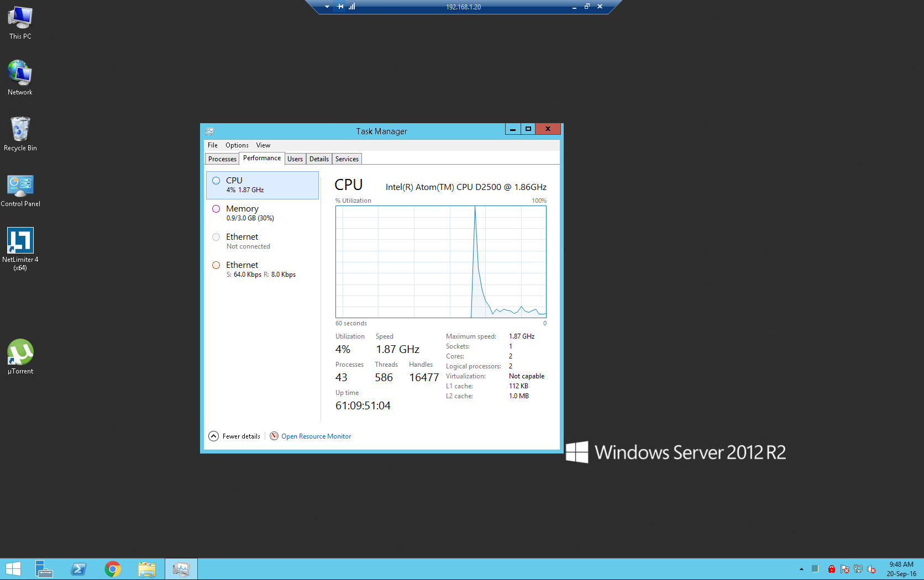Open remote connection bar dropdown arrow
The height and width of the screenshot is (580, 924).
(x=327, y=7)
